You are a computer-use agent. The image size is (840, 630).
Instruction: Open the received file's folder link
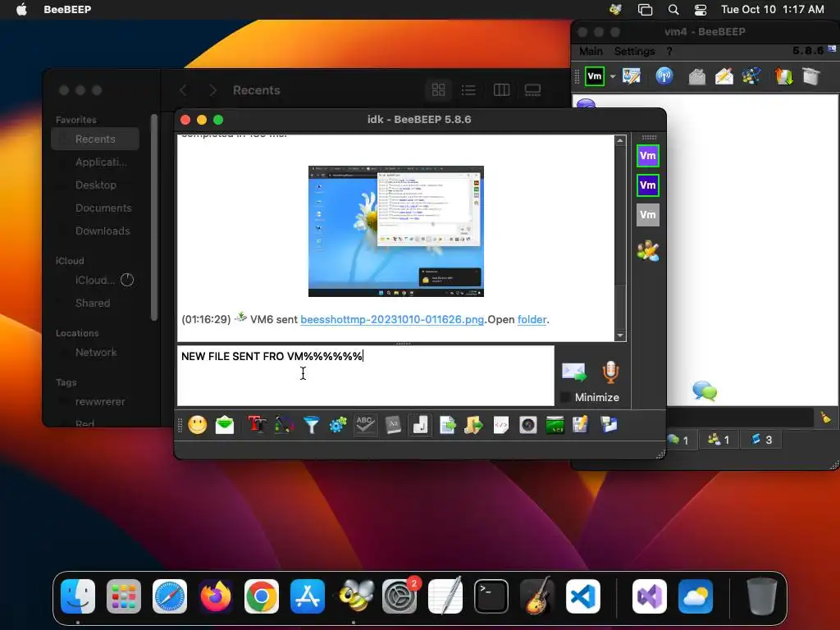click(x=532, y=320)
